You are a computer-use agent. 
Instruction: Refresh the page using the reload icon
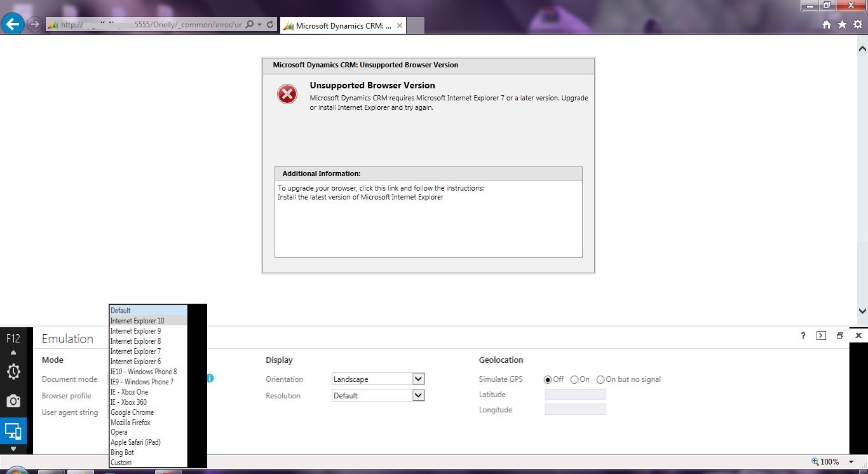pyautogui.click(x=270, y=25)
